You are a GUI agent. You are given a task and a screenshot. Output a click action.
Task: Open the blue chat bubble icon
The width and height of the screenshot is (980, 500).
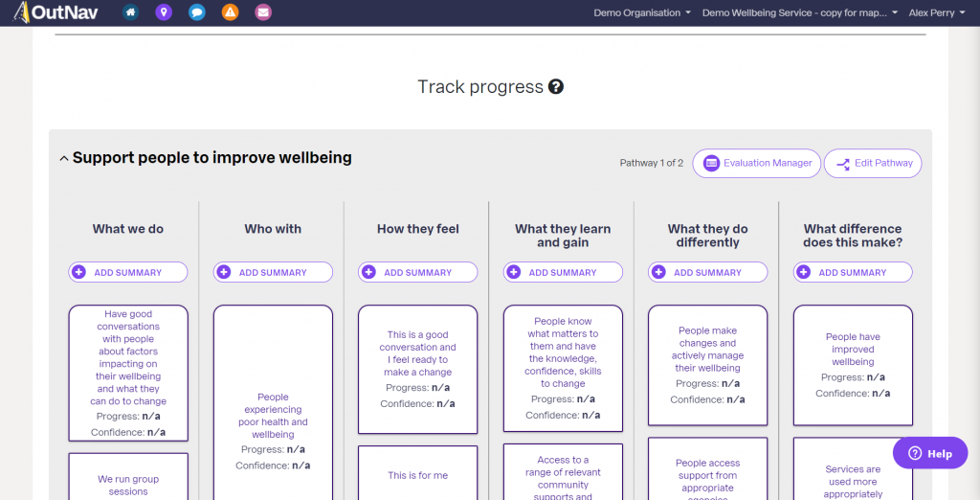196,12
